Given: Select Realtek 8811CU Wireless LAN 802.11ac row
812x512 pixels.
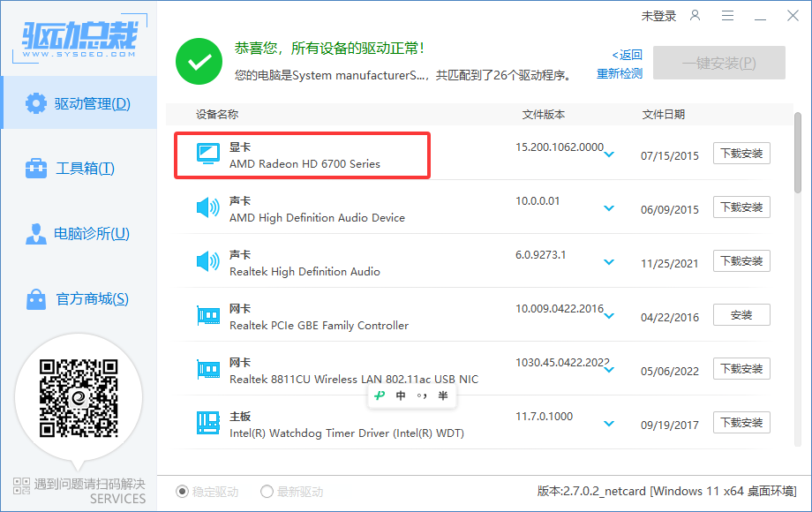Looking at the screenshot, I should point(472,369).
